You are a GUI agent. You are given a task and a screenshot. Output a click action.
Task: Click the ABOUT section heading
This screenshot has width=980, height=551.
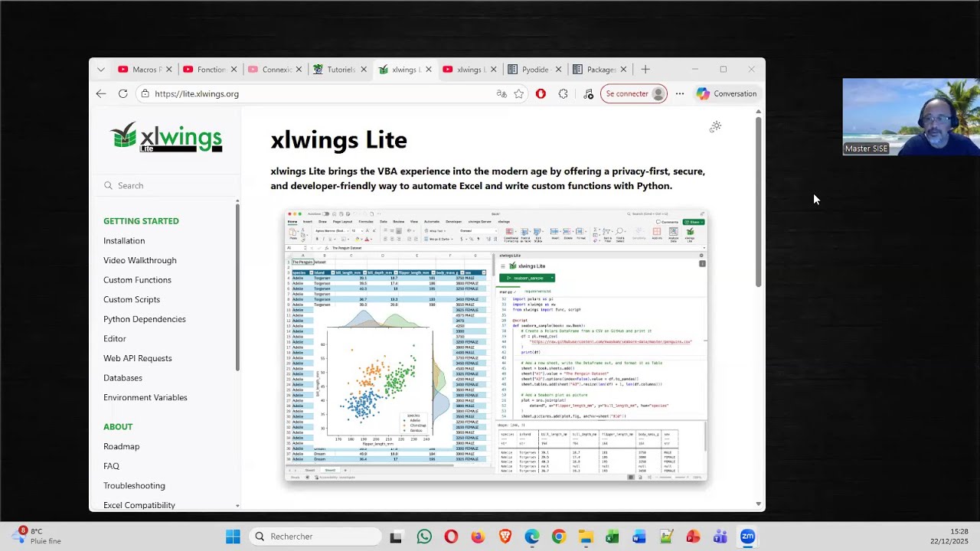(x=118, y=426)
